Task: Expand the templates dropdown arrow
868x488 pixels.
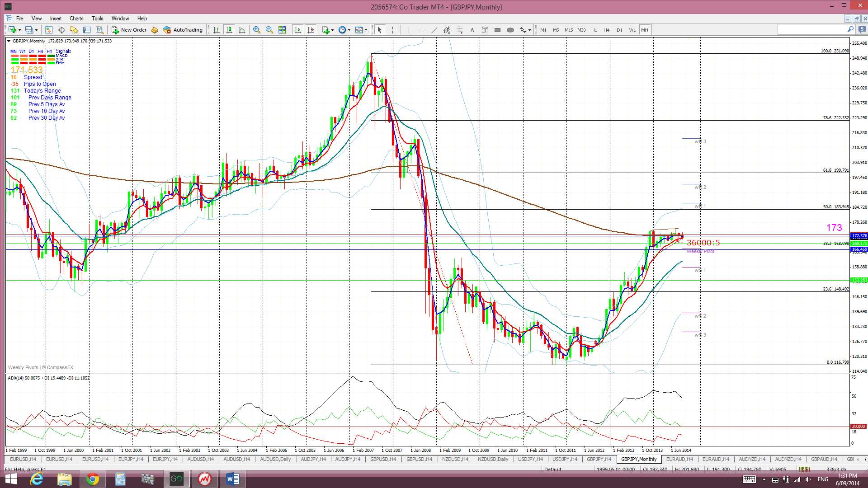Action: click(x=366, y=30)
